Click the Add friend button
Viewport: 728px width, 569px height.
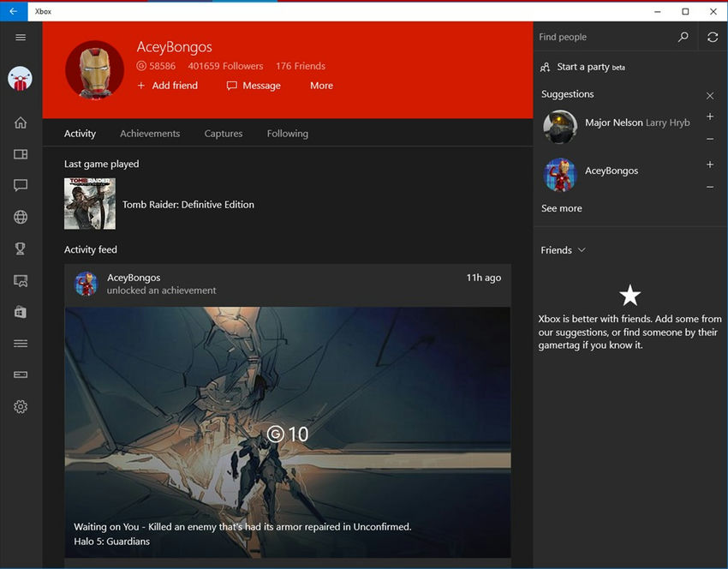[x=168, y=85]
